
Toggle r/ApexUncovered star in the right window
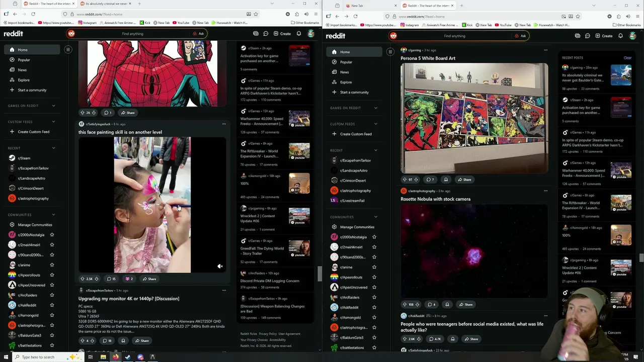[374, 287]
